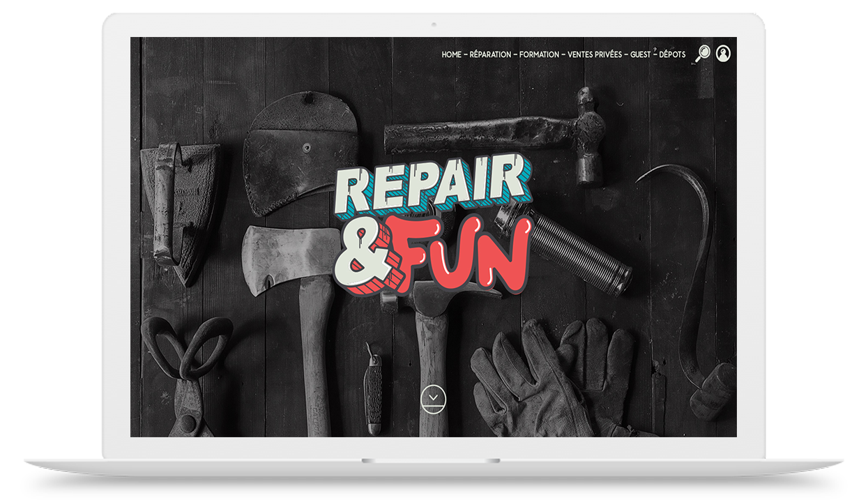868x500 pixels.
Task: Open the user account icon
Action: coord(724,54)
